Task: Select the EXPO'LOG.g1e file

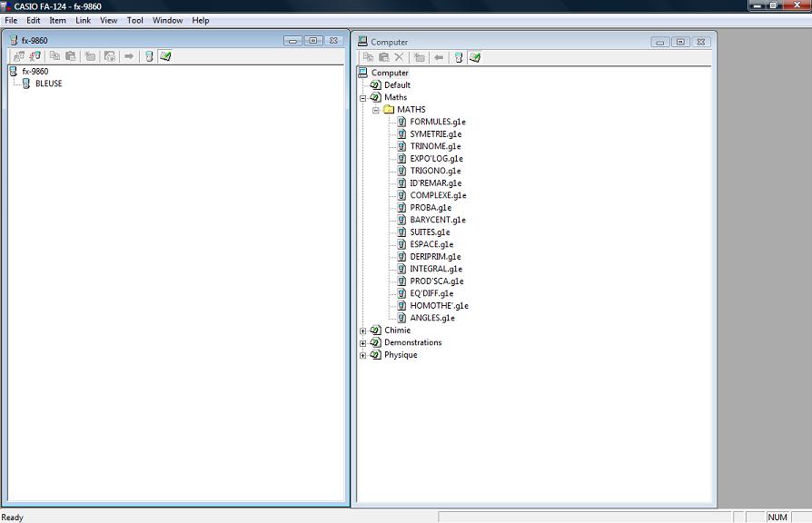Action: tap(437, 159)
